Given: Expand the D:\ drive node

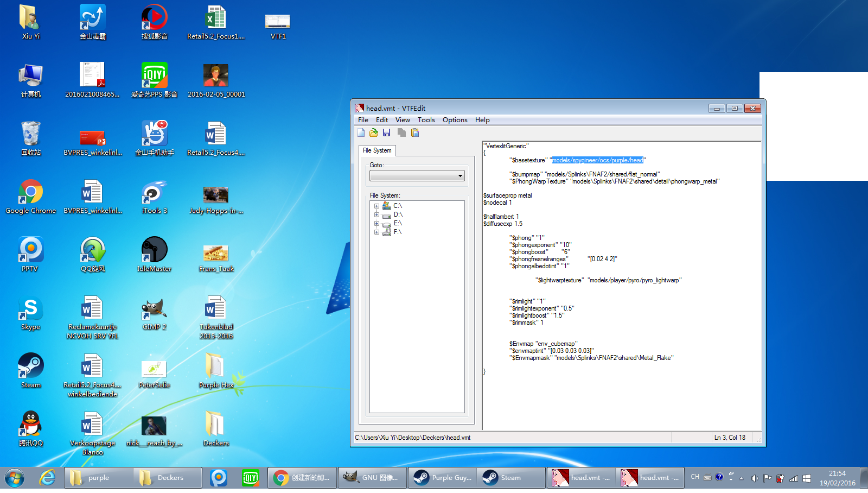Looking at the screenshot, I should tap(376, 215).
